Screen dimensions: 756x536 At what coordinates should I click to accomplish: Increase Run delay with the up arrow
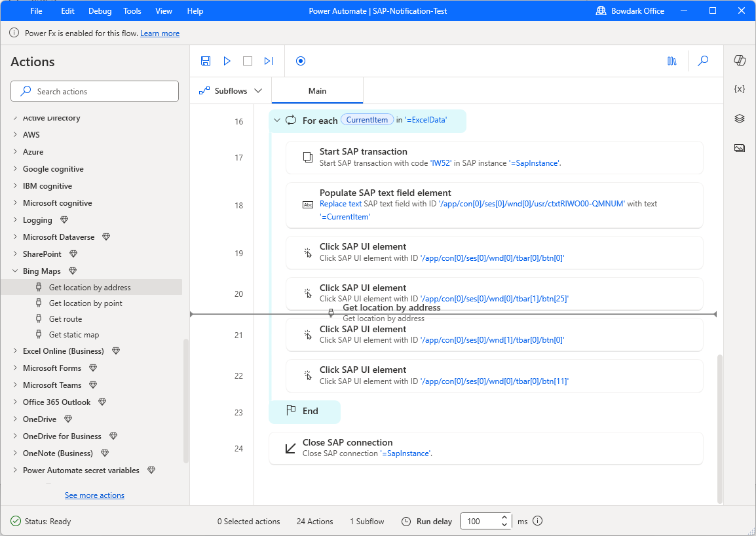tap(504, 517)
